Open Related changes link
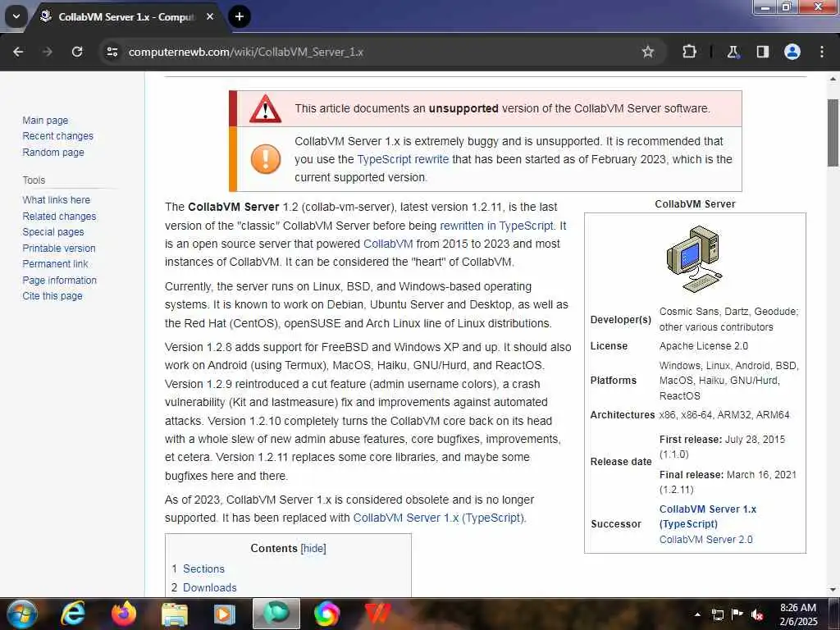This screenshot has height=630, width=840. (x=59, y=217)
